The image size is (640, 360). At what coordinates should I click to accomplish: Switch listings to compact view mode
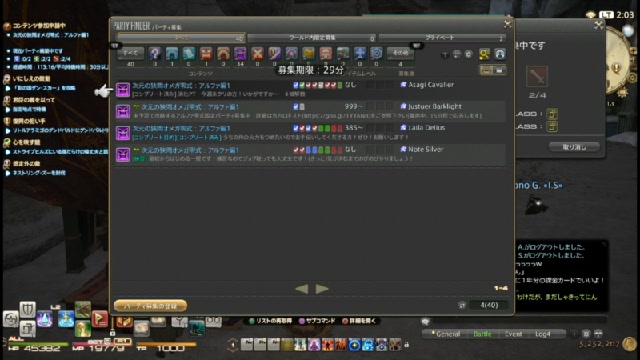point(500,70)
